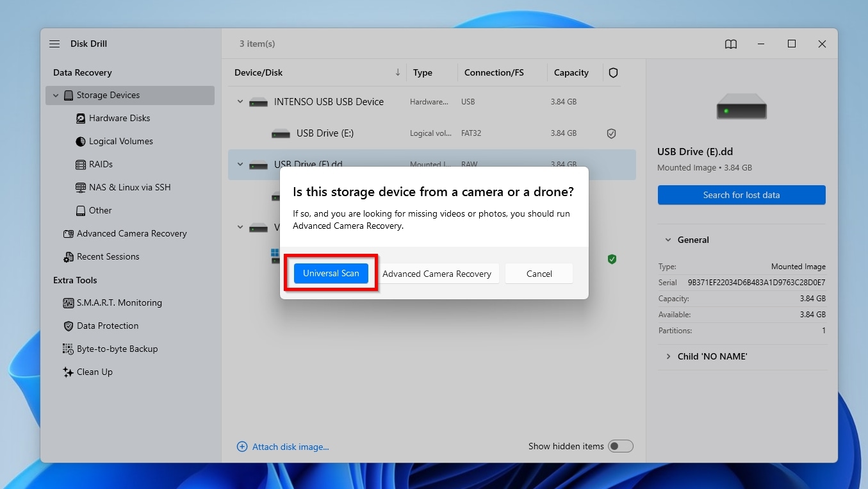Click Universal Scan button
Viewport: 868px width, 489px height.
point(331,273)
